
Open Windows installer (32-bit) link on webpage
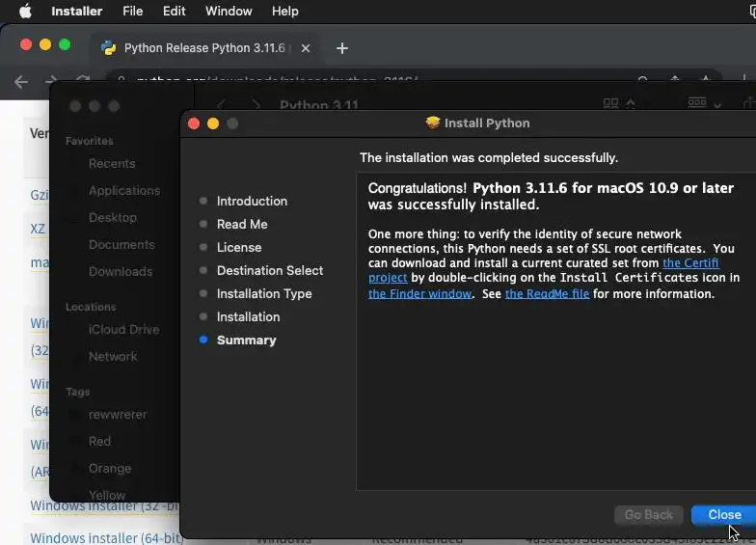(104, 505)
